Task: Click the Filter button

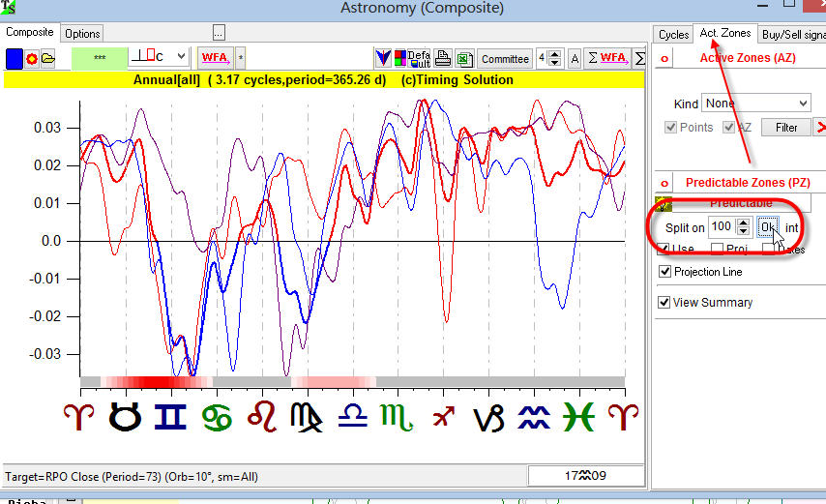Action: [x=786, y=127]
